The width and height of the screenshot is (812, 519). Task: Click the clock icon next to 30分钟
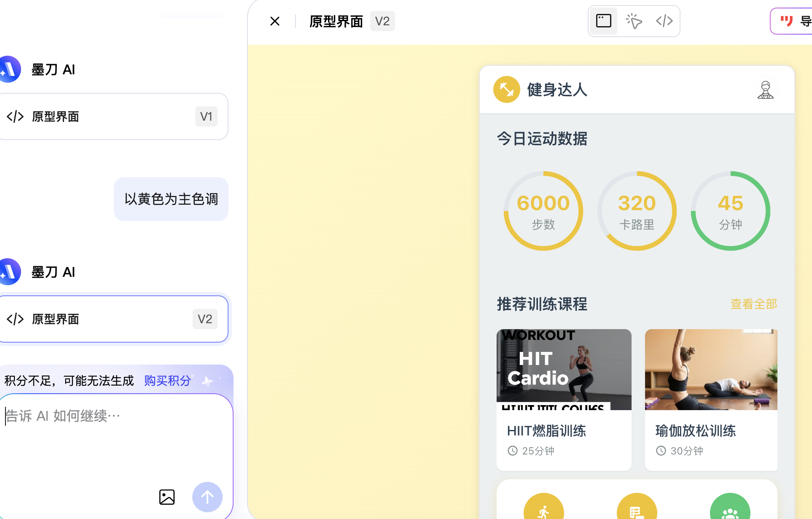[x=661, y=451]
